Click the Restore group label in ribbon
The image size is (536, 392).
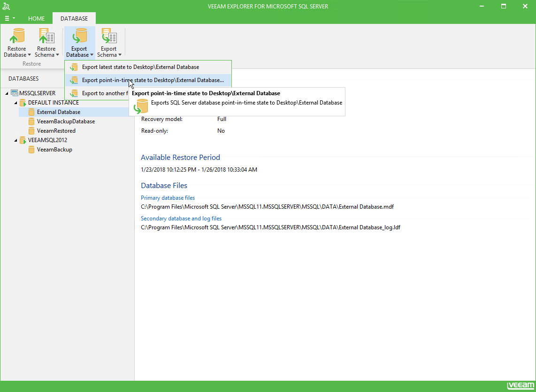32,64
